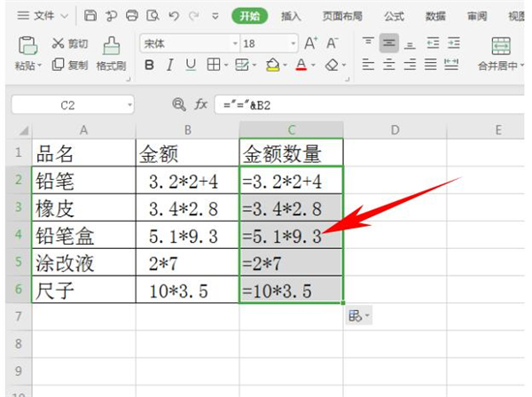Expand the Name Box dropdown next to C2
The width and height of the screenshot is (532, 397).
[129, 105]
